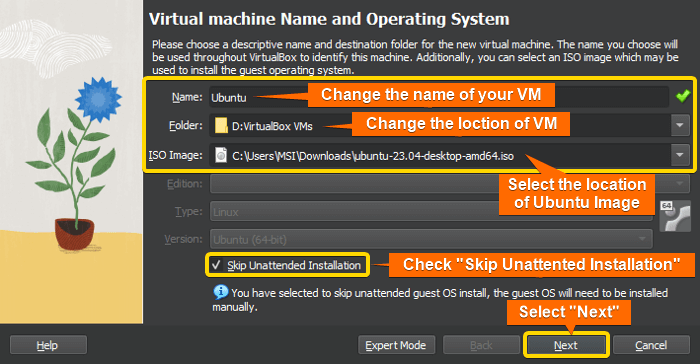The width and height of the screenshot is (700, 364).
Task: Open the Version combo box showing Ubuntu (64-bit)
Action: pos(431,239)
